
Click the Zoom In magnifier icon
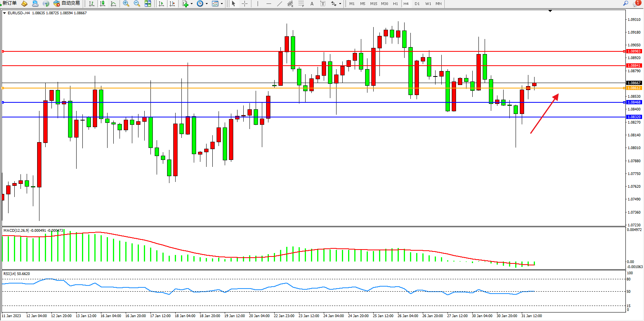(x=126, y=3)
